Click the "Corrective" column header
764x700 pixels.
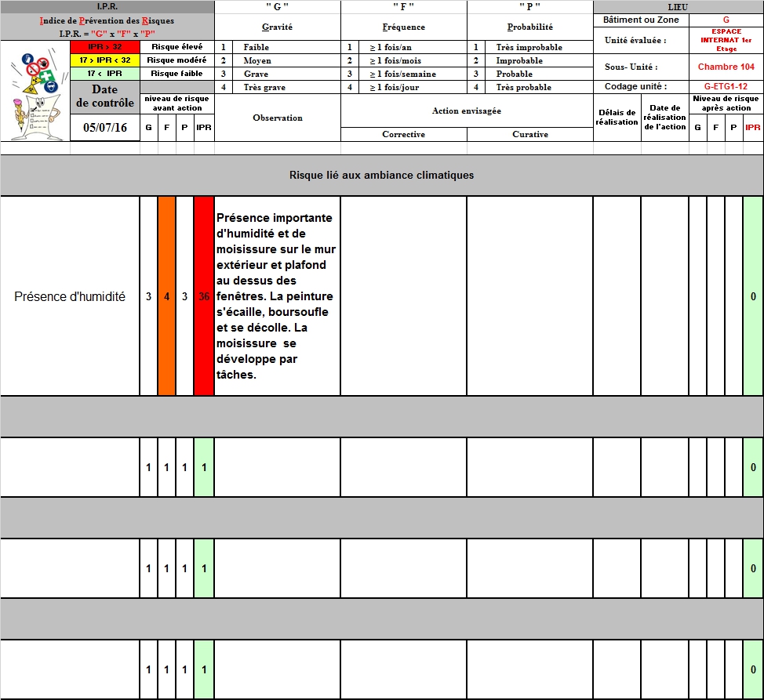[403, 135]
